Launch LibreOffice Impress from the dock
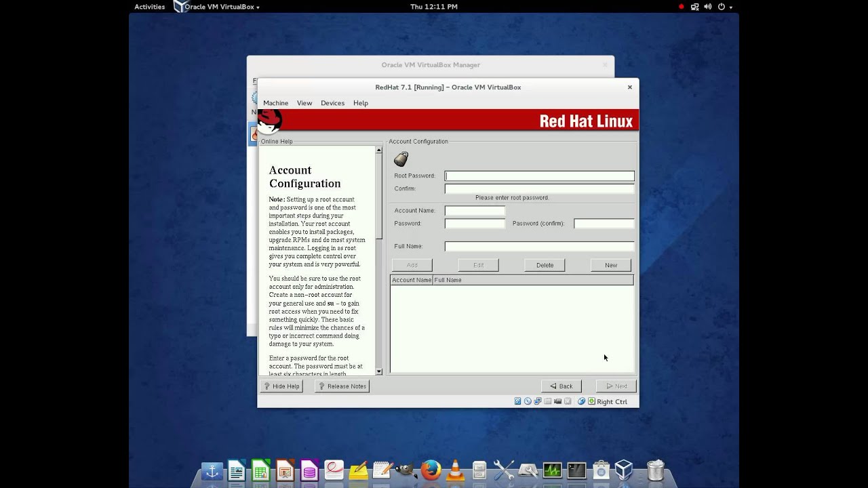The height and width of the screenshot is (488, 868). point(285,470)
